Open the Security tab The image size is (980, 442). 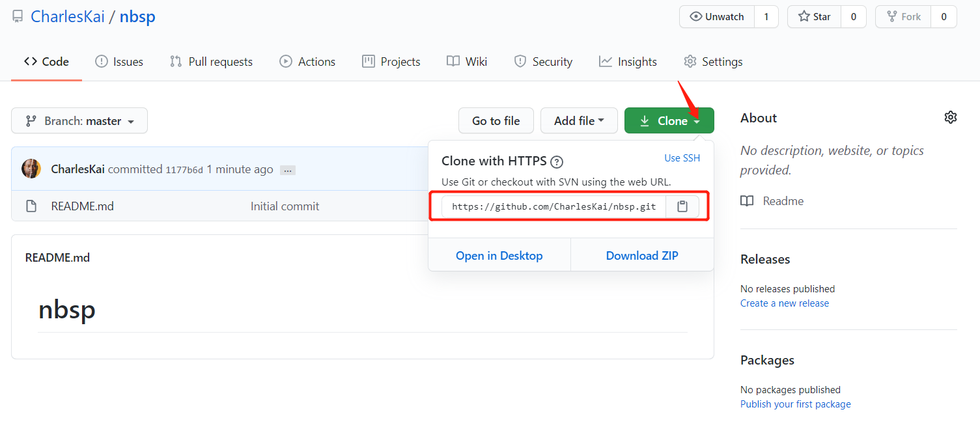[x=543, y=62]
